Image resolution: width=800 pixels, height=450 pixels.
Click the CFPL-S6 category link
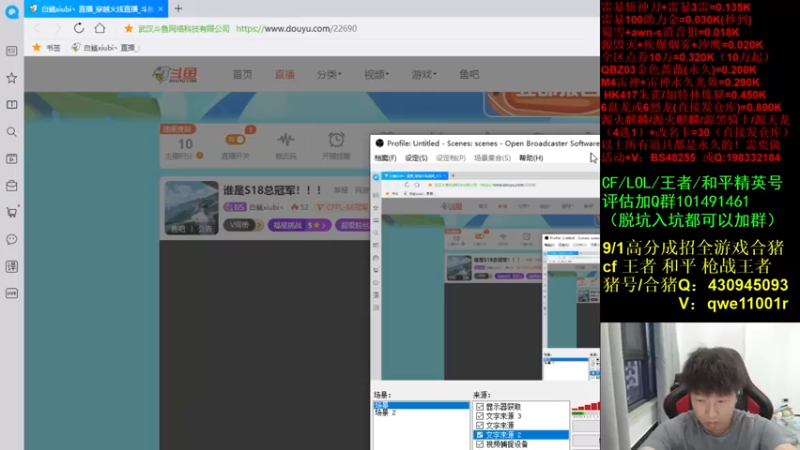point(343,207)
